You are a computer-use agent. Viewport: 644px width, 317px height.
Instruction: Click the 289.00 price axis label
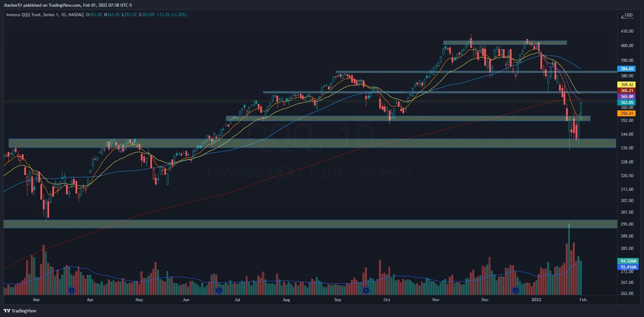click(627, 236)
